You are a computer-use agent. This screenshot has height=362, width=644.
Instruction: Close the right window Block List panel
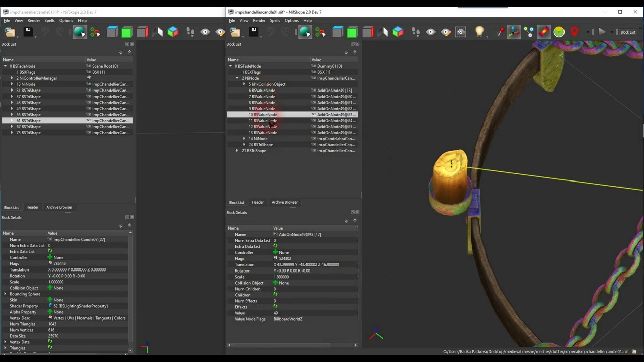(357, 44)
